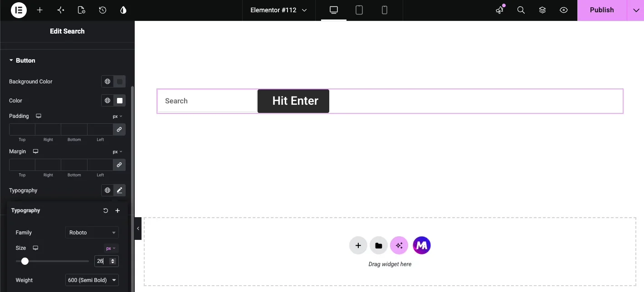Image resolution: width=644 pixels, height=292 pixels.
Task: Collapse the editor side panel
Action: coord(138,229)
